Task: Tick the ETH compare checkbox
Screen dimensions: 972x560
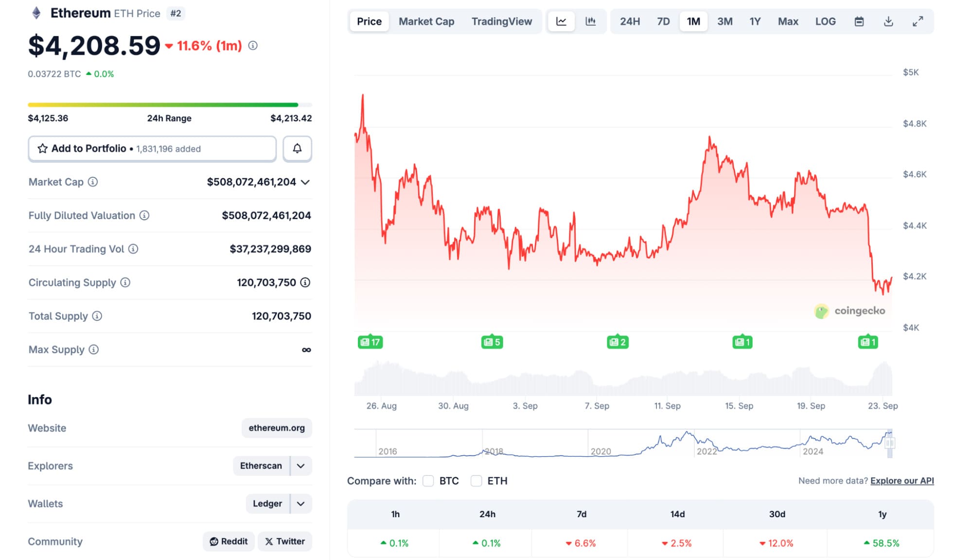Action: point(476,481)
